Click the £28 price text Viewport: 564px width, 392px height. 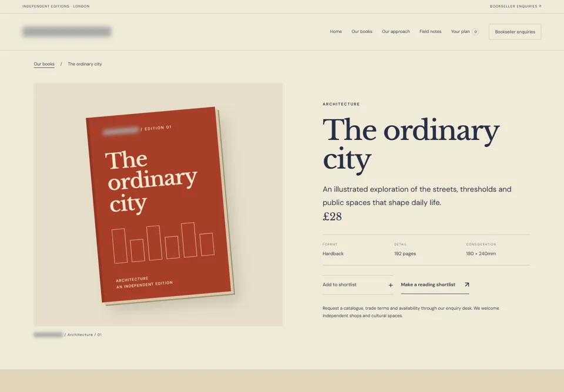[332, 217]
